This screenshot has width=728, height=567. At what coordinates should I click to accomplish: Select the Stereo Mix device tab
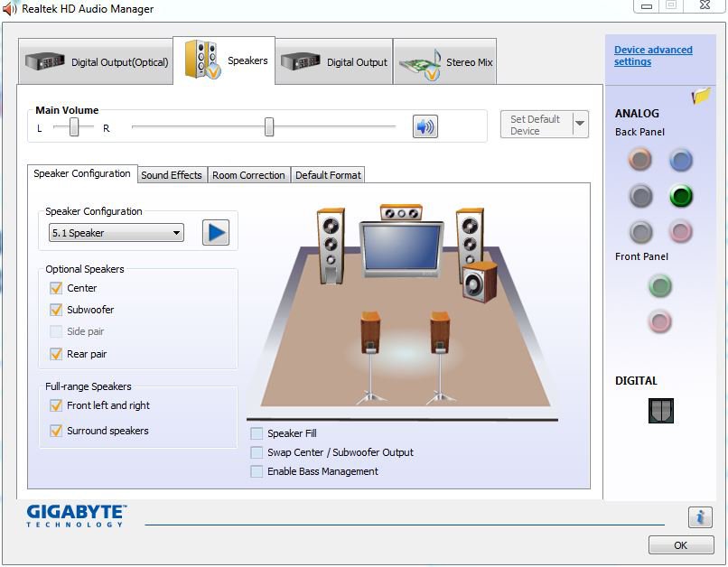click(x=444, y=61)
